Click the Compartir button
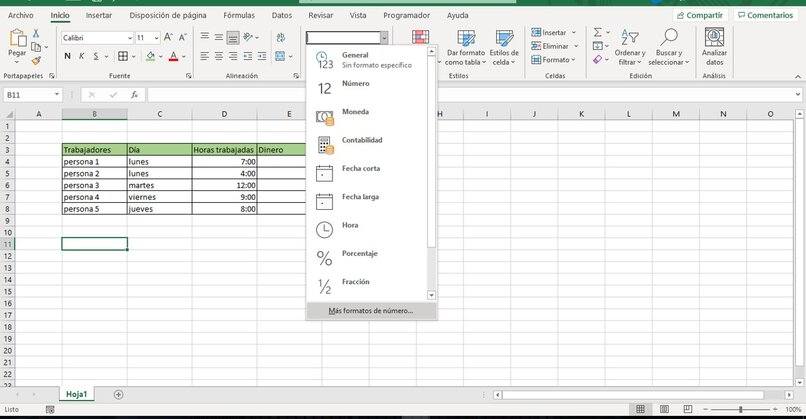The image size is (806, 419). click(x=700, y=15)
